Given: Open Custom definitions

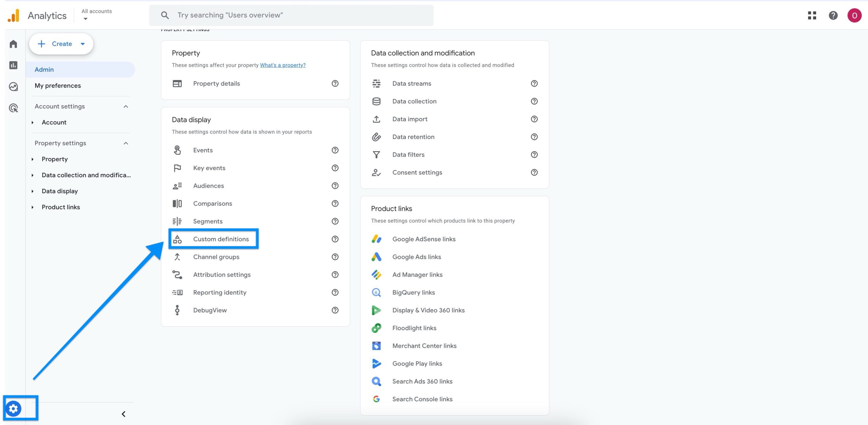Looking at the screenshot, I should [x=221, y=239].
